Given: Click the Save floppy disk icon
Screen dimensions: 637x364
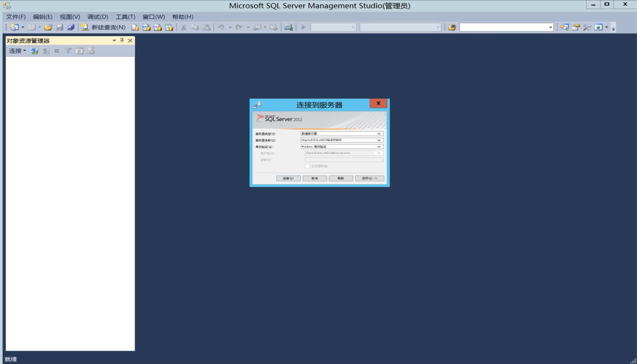Looking at the screenshot, I should tap(60, 27).
